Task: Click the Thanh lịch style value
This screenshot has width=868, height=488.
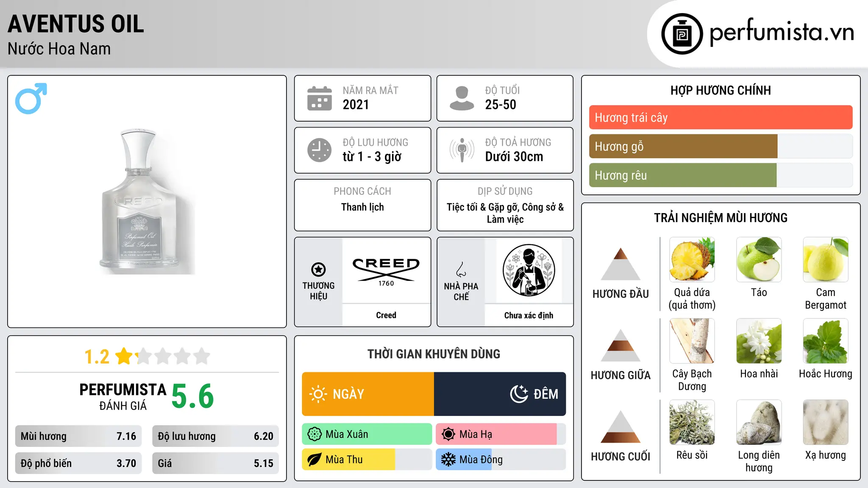Action: coord(362,207)
